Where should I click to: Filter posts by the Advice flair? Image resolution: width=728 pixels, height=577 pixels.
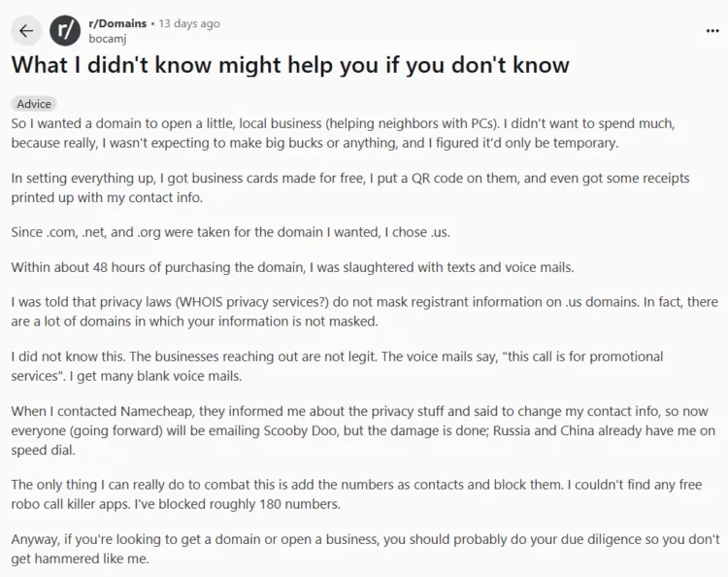[34, 104]
